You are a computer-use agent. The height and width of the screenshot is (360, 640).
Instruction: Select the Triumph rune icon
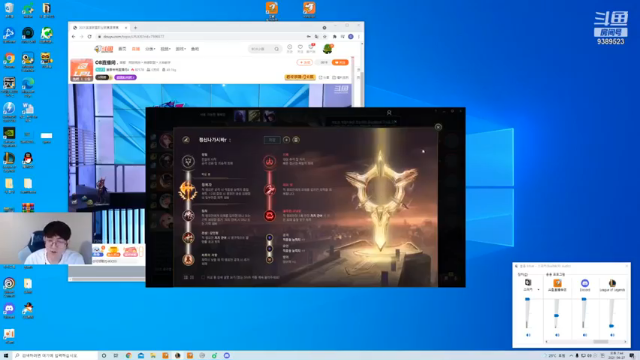coord(188,216)
